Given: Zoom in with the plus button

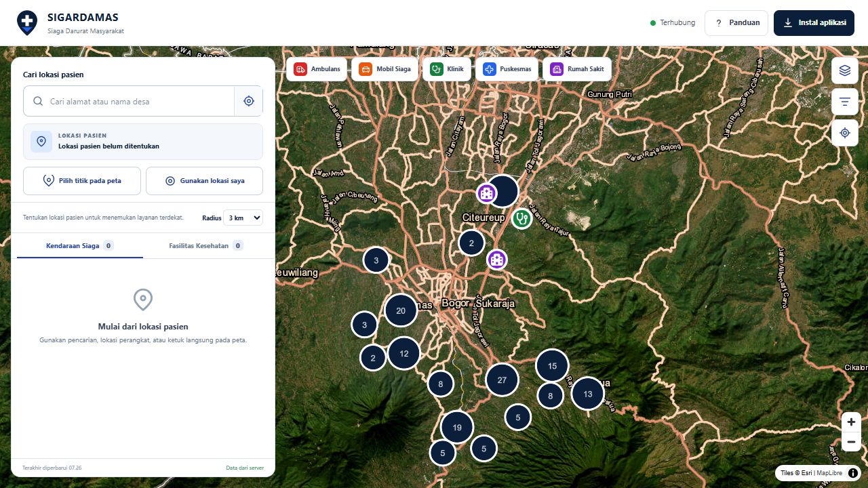Looking at the screenshot, I should pyautogui.click(x=851, y=422).
